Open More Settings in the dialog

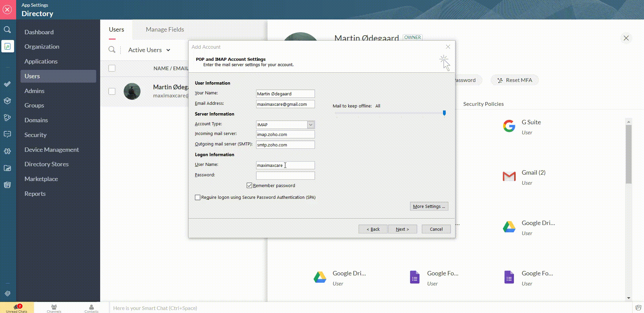point(429,206)
